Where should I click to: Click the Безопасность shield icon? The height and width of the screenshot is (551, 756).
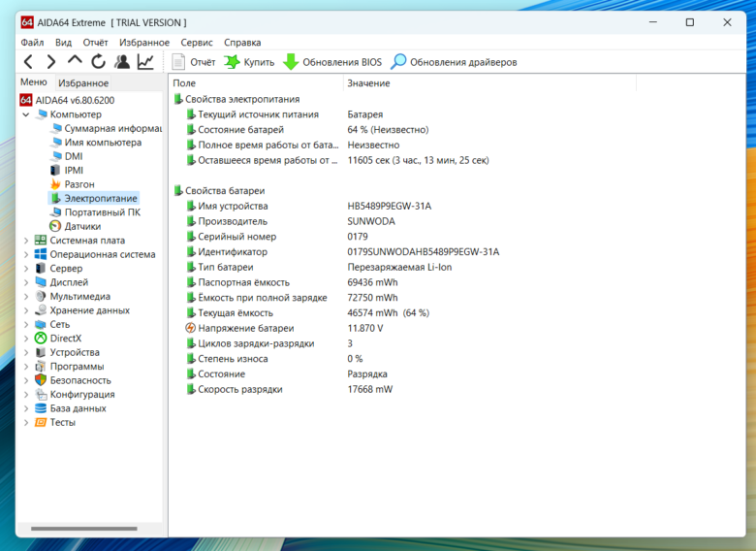click(x=41, y=380)
